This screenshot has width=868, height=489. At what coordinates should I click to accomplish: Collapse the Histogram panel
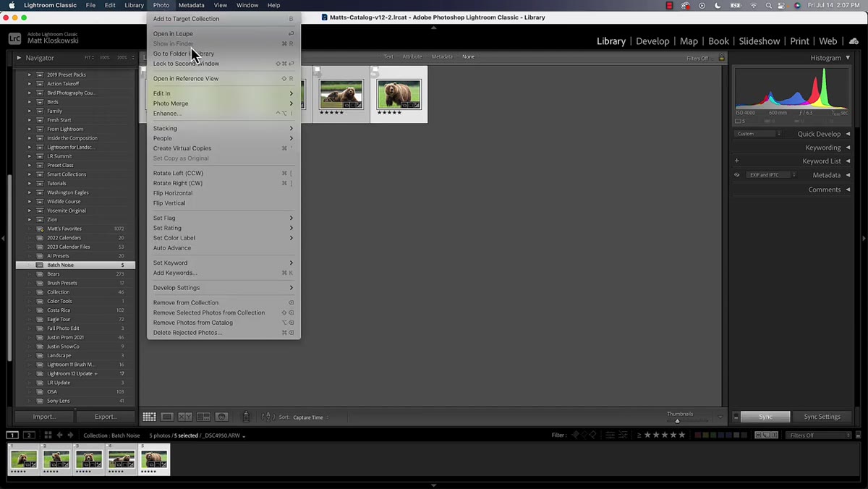[x=848, y=57]
